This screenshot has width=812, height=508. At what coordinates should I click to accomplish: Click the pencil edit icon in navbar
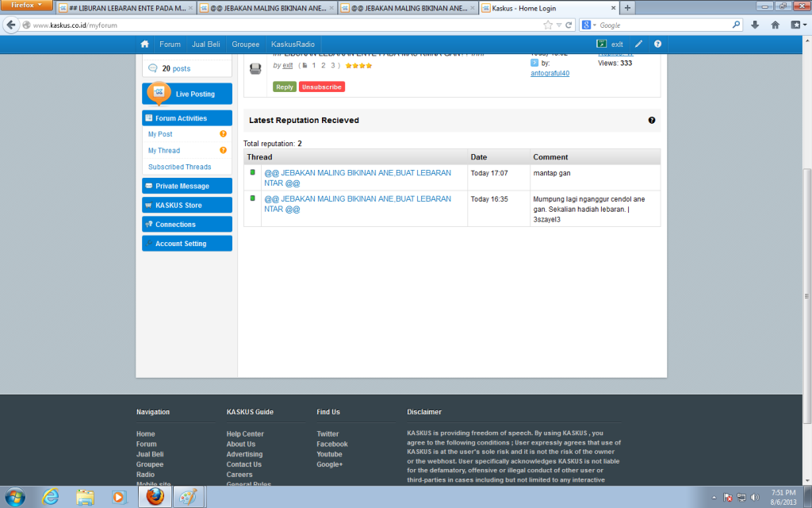coord(638,44)
